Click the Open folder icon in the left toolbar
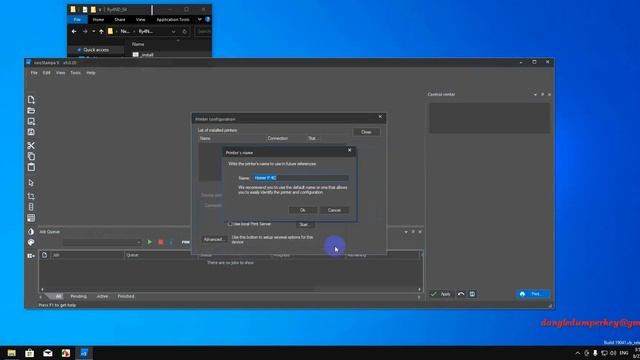Viewport: 640px width, 360px height. [x=31, y=111]
